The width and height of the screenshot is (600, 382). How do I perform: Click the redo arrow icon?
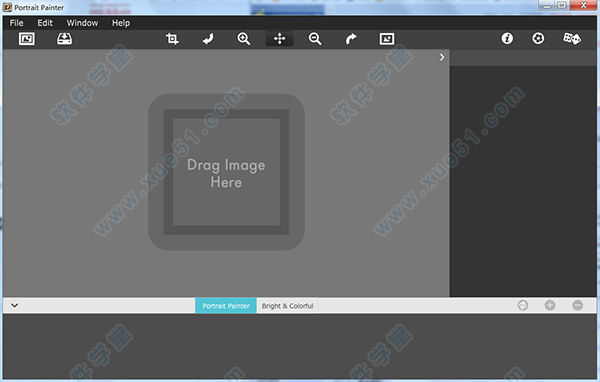click(351, 39)
